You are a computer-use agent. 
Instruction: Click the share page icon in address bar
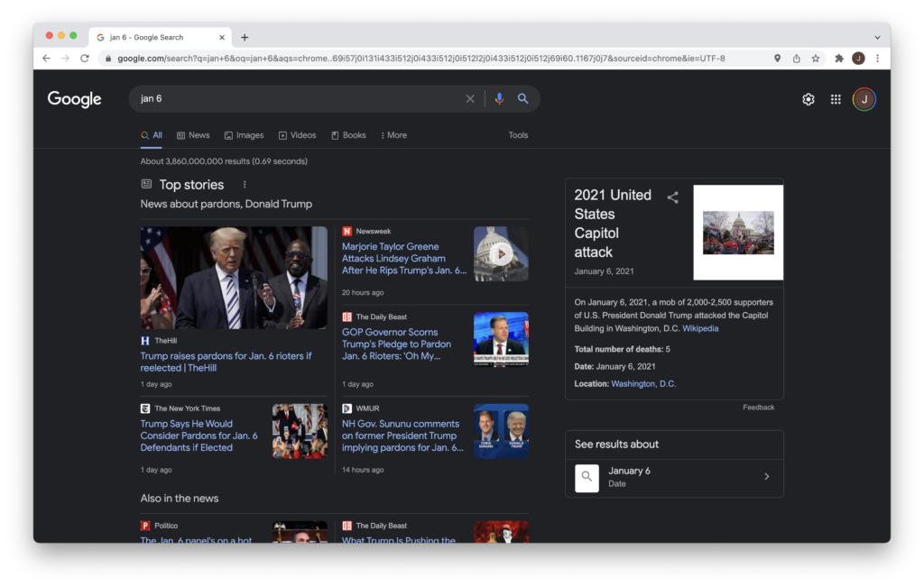click(x=796, y=59)
